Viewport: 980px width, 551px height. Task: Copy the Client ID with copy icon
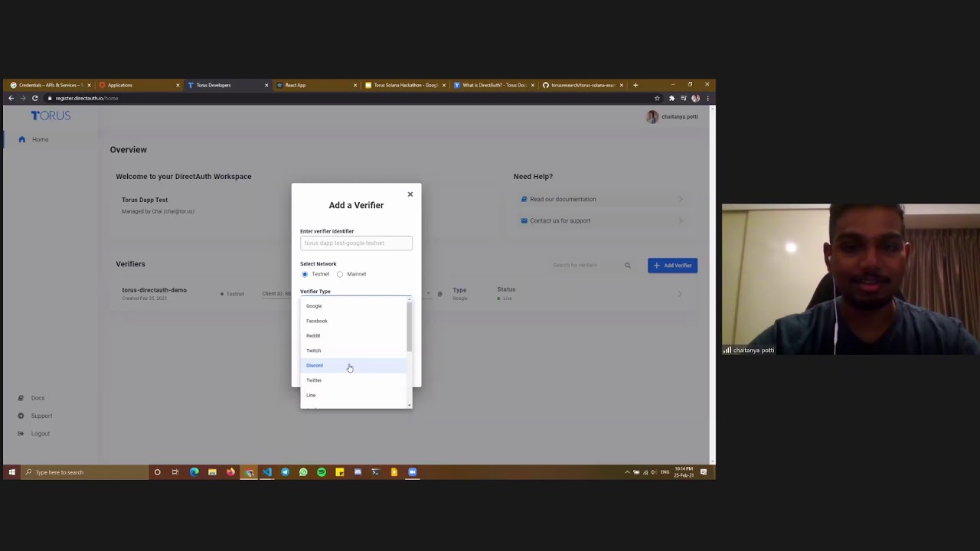coord(439,294)
